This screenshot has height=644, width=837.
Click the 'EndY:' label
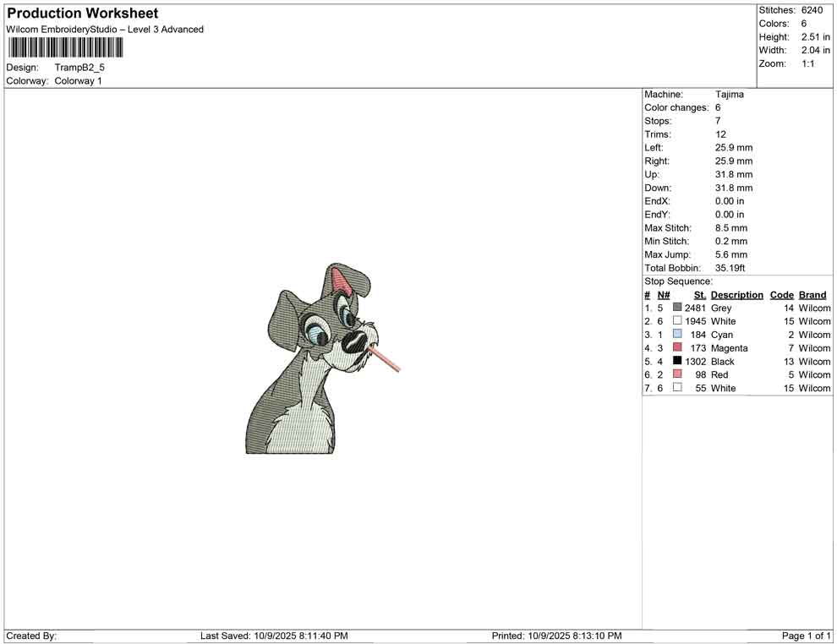click(657, 215)
